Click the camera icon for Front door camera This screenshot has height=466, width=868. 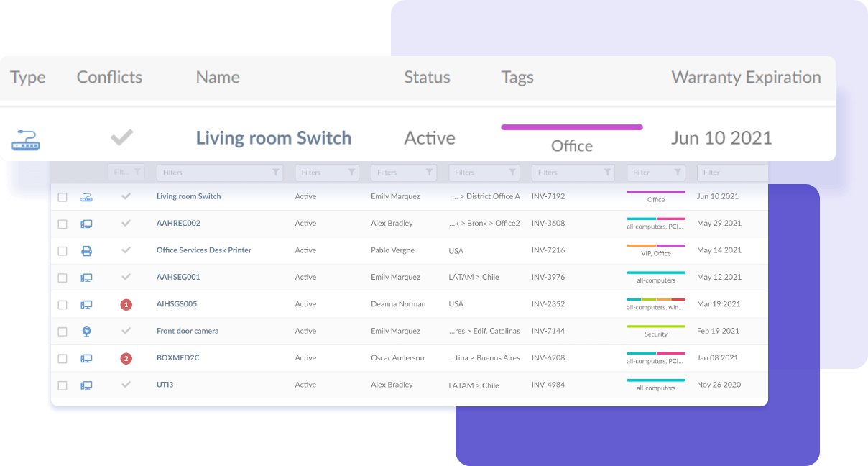86,332
